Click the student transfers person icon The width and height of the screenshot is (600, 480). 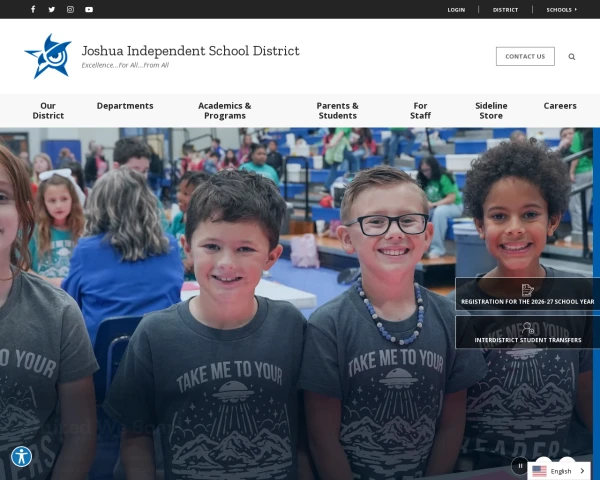[x=528, y=328]
